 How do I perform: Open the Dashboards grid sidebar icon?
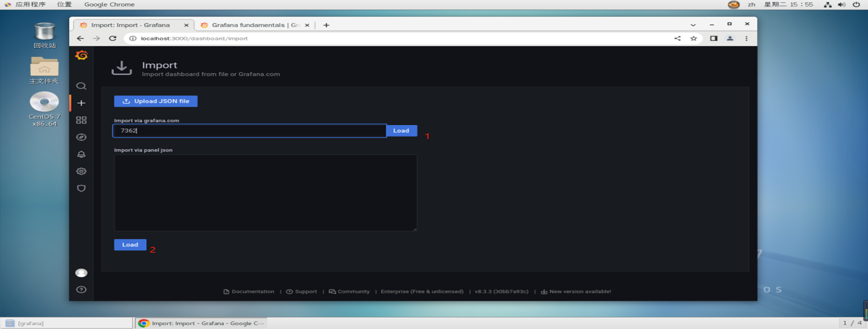point(81,120)
